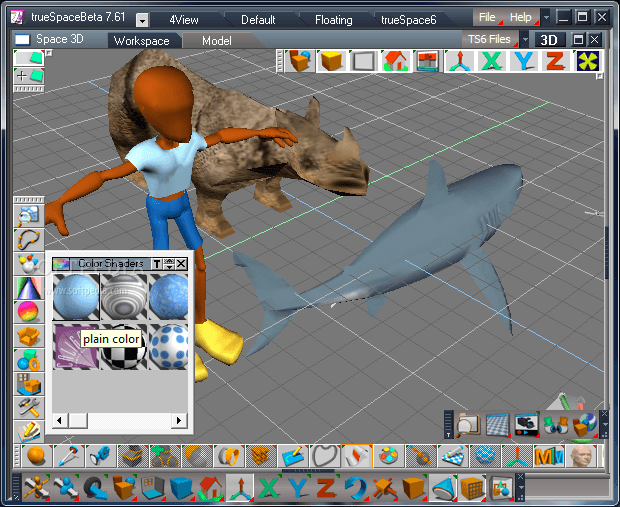Click the red house reset view icon
Image resolution: width=620 pixels, height=507 pixels.
pos(395,60)
